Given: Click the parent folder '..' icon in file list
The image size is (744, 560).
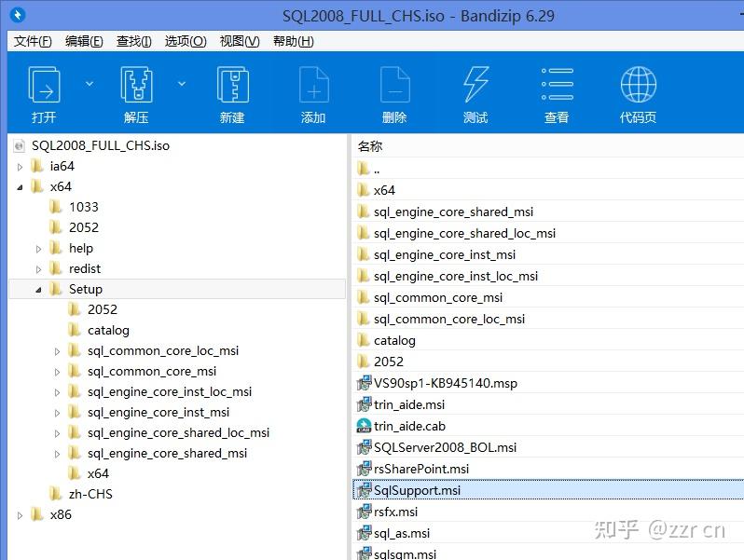Looking at the screenshot, I should tap(363, 169).
